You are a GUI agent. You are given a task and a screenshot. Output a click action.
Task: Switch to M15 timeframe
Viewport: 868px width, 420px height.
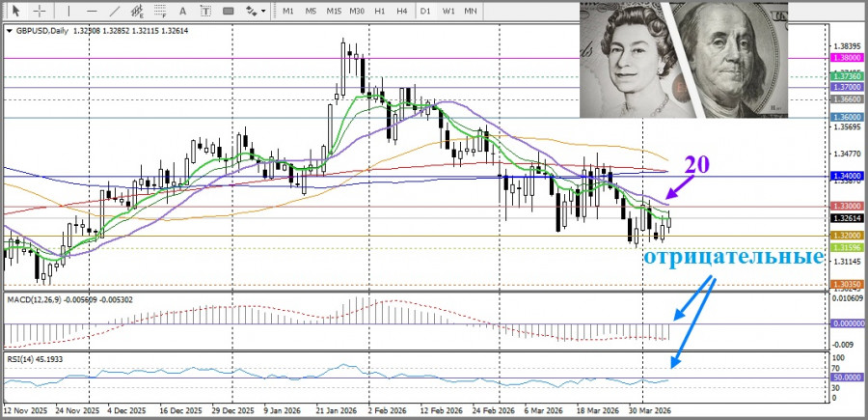pos(334,11)
